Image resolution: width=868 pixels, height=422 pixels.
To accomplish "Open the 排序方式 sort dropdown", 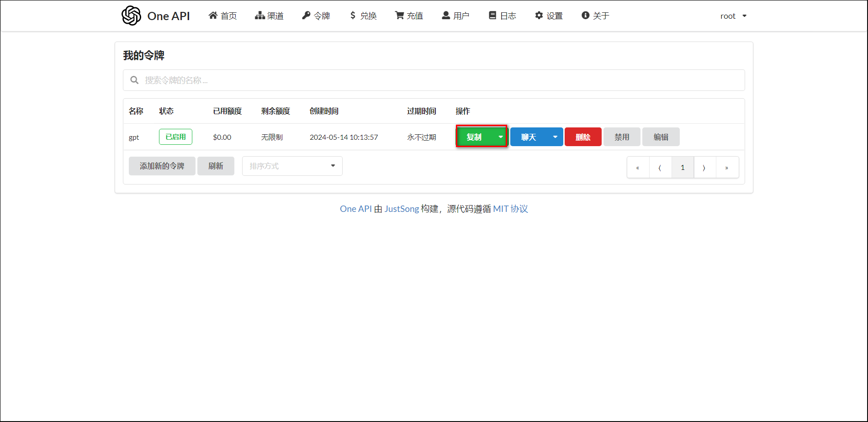I will pos(292,166).
